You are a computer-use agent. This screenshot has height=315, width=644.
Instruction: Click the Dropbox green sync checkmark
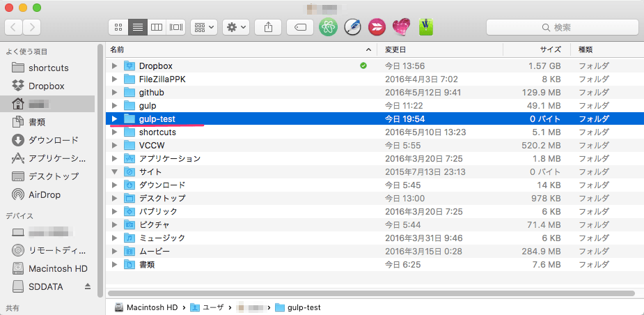point(363,66)
